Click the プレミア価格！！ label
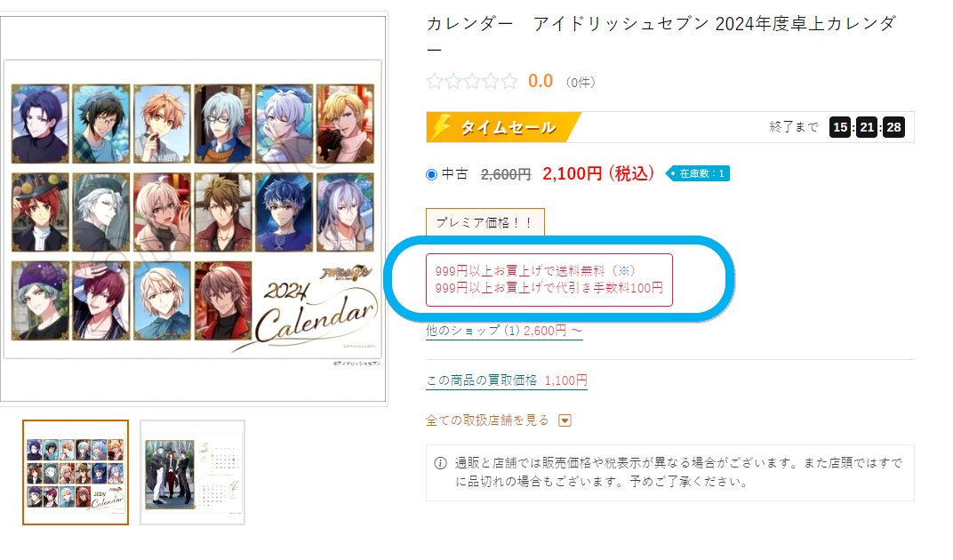The height and width of the screenshot is (560, 953). [485, 222]
